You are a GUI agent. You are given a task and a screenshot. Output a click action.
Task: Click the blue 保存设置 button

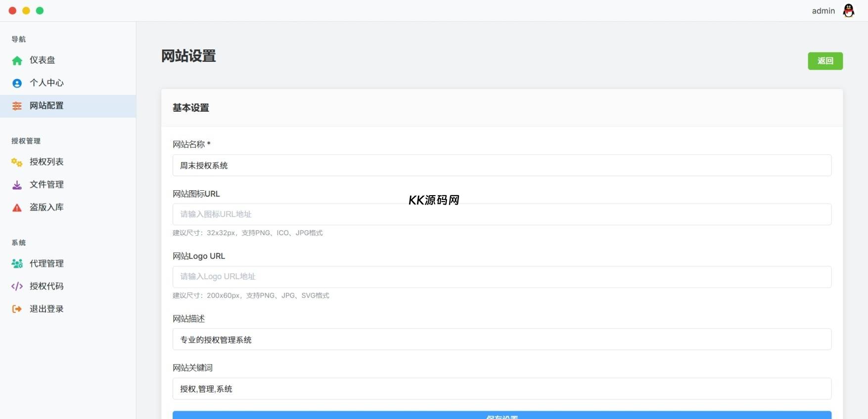pyautogui.click(x=502, y=415)
